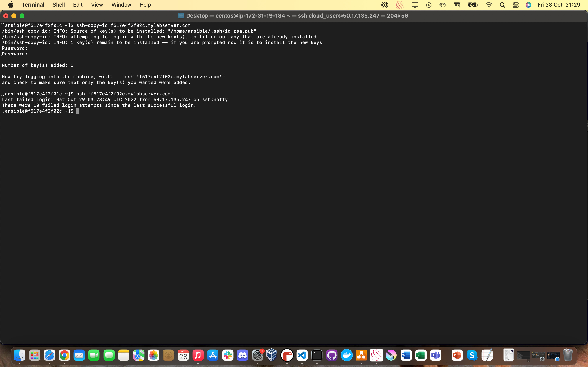Viewport: 588px width, 367px height.
Task: Open the Terminal app menu
Action: [33, 5]
